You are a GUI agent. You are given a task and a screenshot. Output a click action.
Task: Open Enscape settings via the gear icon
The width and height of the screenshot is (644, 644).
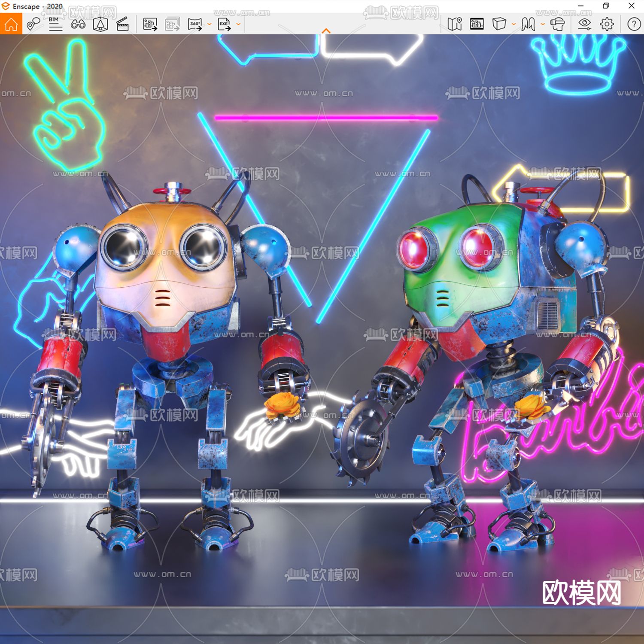[x=606, y=25]
